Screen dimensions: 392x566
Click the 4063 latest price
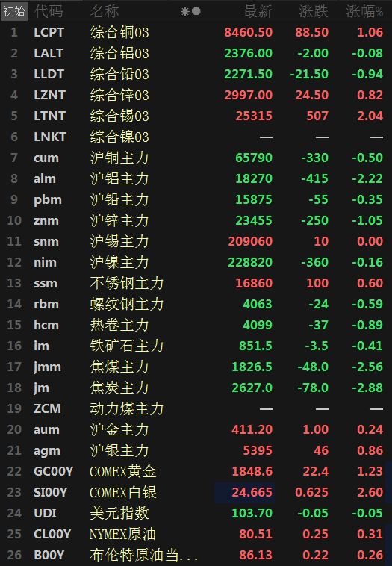pyautogui.click(x=258, y=305)
